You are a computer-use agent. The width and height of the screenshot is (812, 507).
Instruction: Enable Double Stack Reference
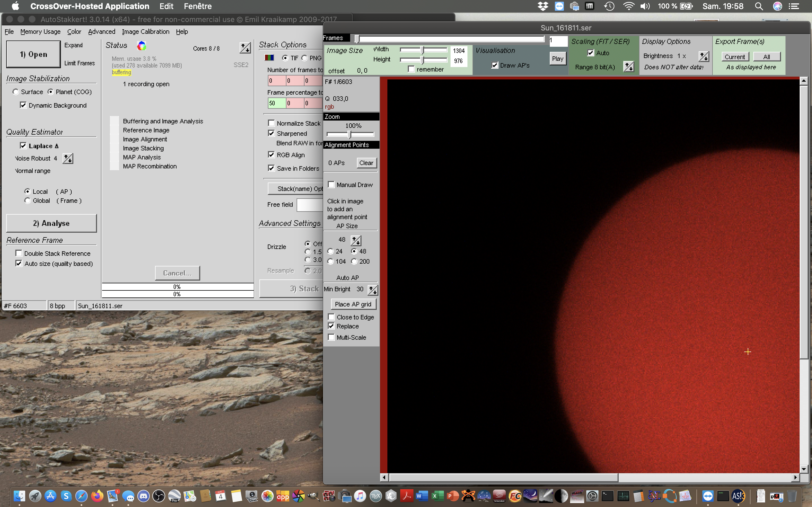(x=19, y=253)
